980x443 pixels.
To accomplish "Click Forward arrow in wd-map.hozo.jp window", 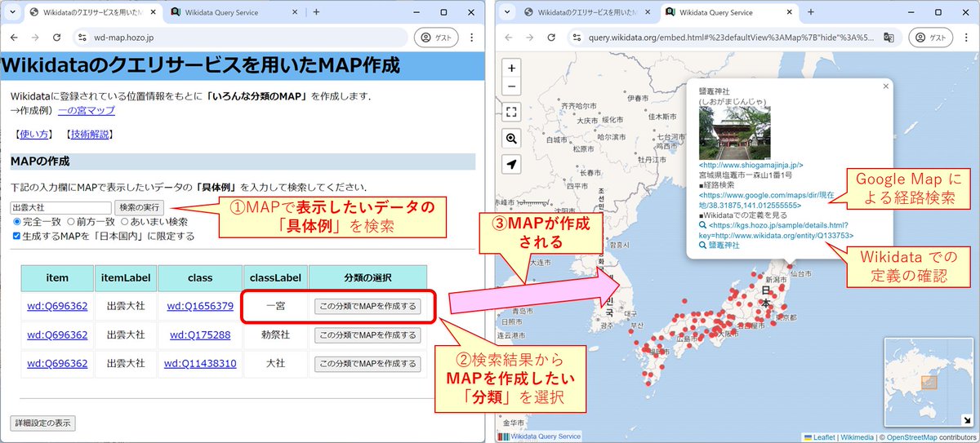I will (35, 38).
